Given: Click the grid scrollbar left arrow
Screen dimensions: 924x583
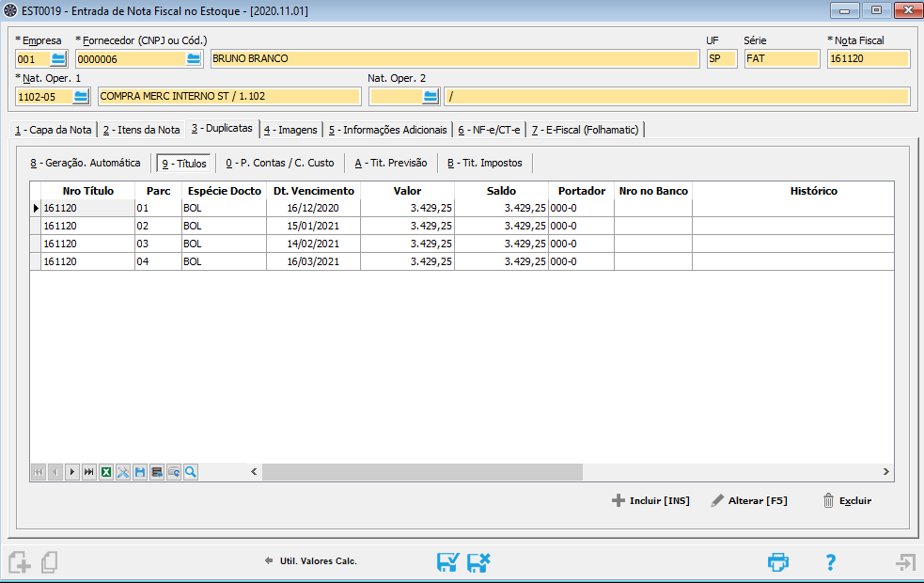Looking at the screenshot, I should click(x=254, y=472).
